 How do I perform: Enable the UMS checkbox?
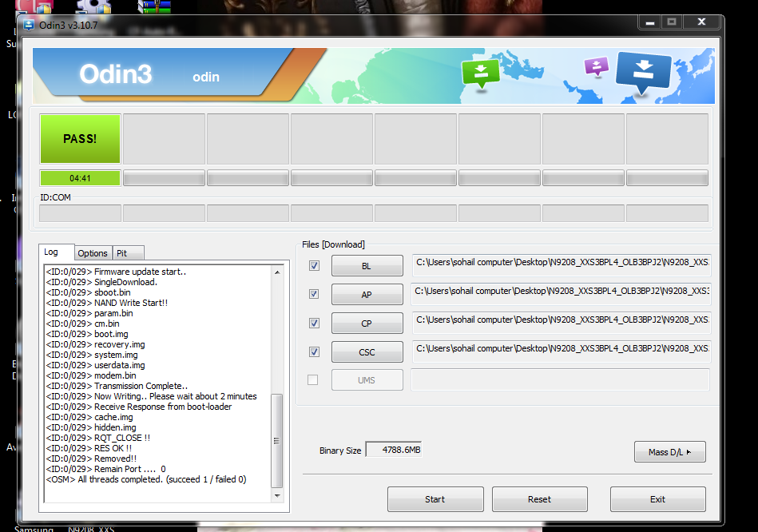tap(313, 380)
